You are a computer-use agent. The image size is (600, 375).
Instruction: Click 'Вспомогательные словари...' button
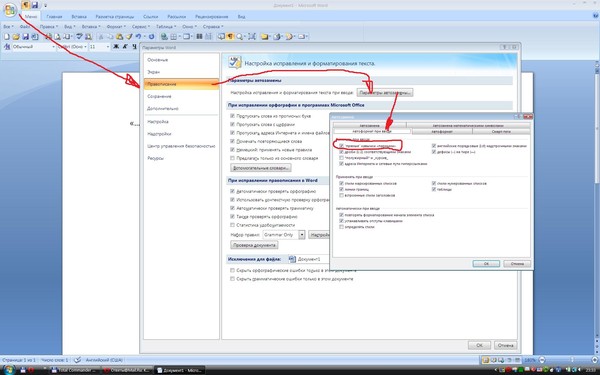(261, 168)
